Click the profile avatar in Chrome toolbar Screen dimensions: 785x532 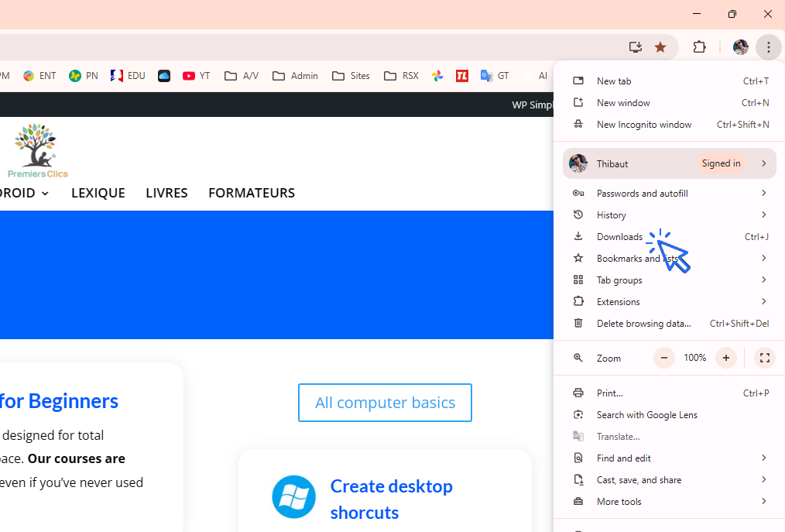740,47
